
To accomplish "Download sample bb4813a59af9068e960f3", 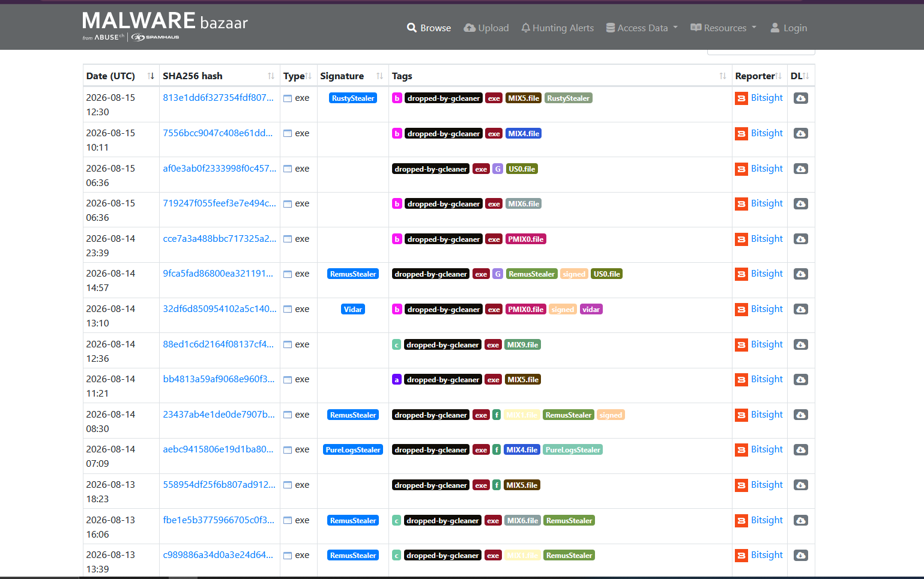I will click(x=800, y=379).
